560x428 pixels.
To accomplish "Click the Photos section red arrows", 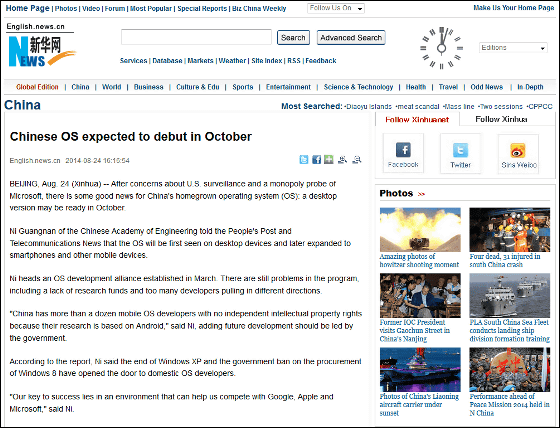I will pos(421,194).
